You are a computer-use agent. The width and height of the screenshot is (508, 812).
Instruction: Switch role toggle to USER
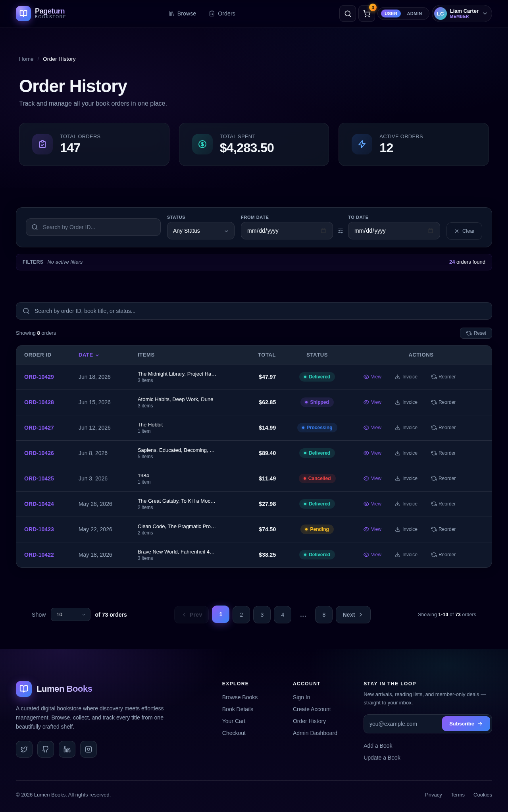(x=391, y=14)
